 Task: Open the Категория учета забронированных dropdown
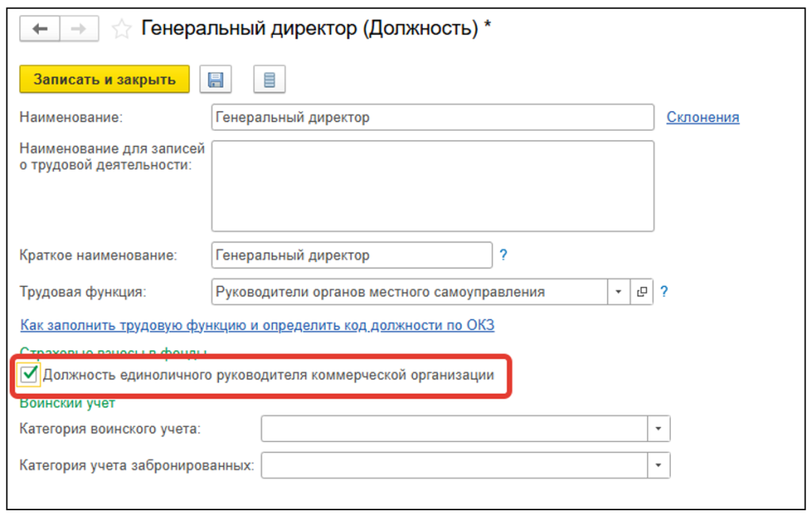[659, 465]
